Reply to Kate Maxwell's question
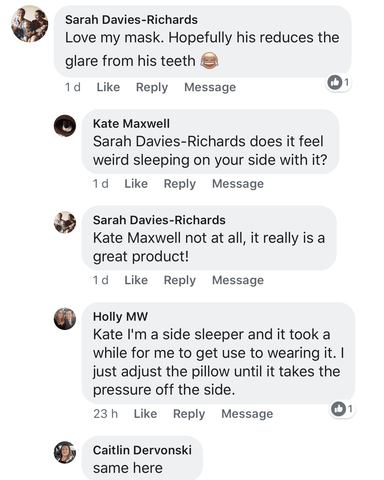384x480 pixels. pyautogui.click(x=180, y=184)
